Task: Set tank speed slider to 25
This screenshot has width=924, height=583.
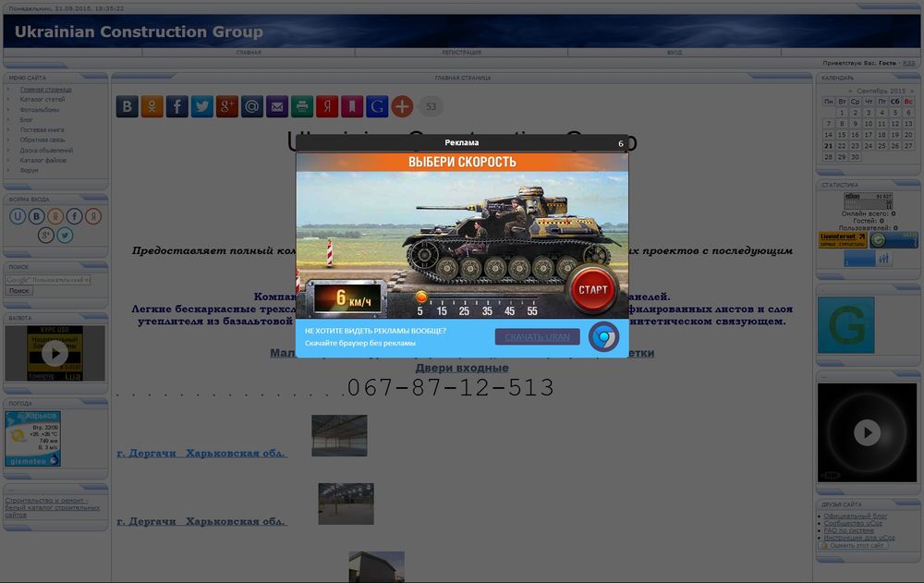Action: click(x=465, y=310)
